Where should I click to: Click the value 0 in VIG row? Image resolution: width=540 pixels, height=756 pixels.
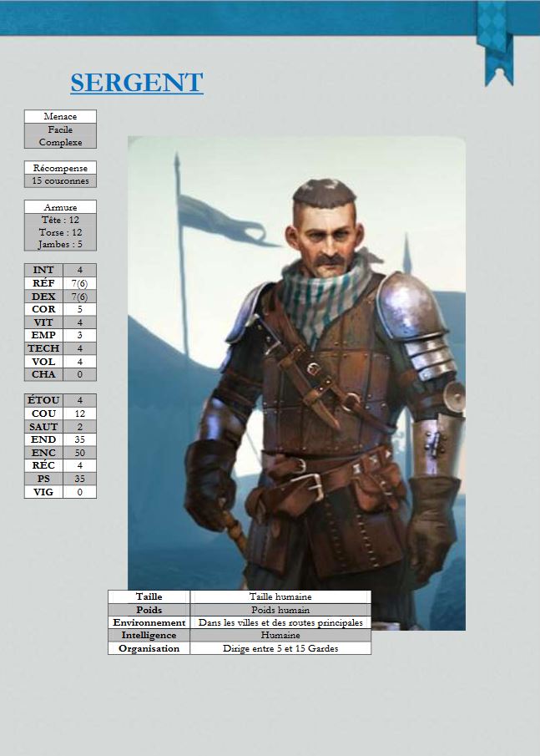tap(80, 492)
